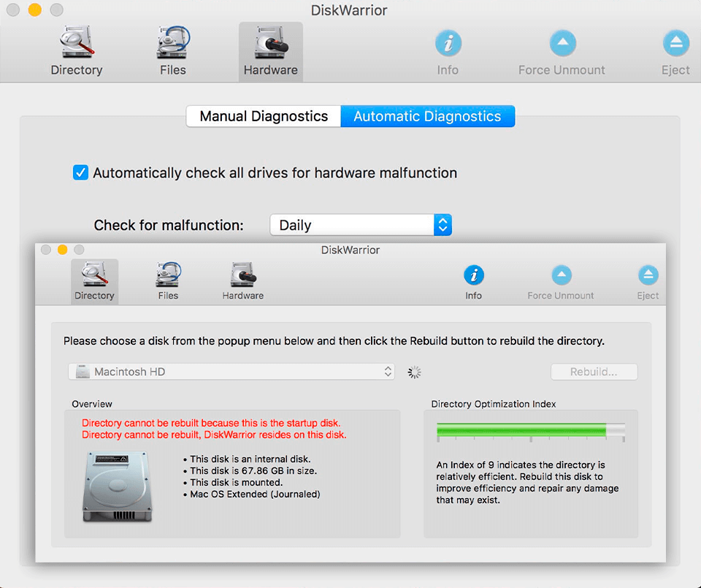This screenshot has width=701, height=588.
Task: Uncheck automatically check all drives checkbox
Action: pos(80,172)
